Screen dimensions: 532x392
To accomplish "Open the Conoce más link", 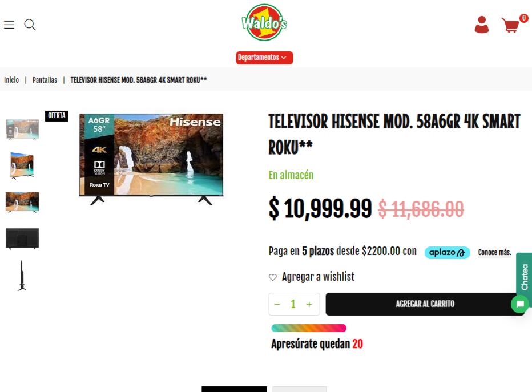I will pyautogui.click(x=495, y=252).
